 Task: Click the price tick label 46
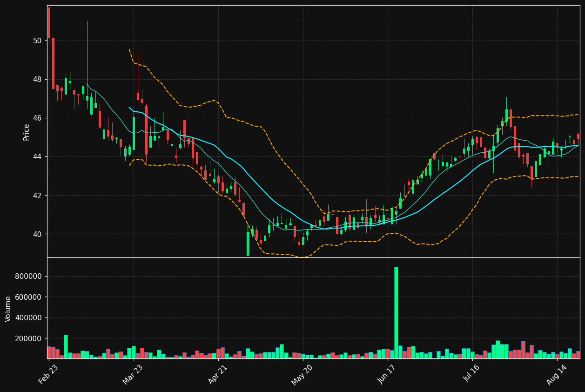click(37, 118)
